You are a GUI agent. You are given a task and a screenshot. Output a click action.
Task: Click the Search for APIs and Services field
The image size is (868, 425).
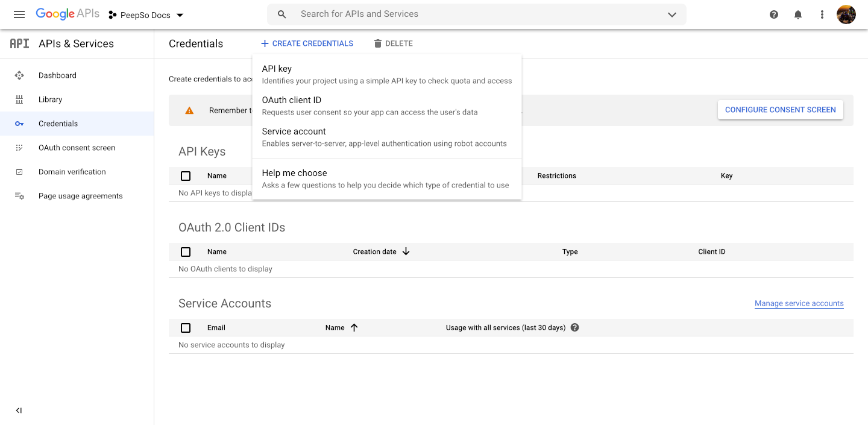476,14
